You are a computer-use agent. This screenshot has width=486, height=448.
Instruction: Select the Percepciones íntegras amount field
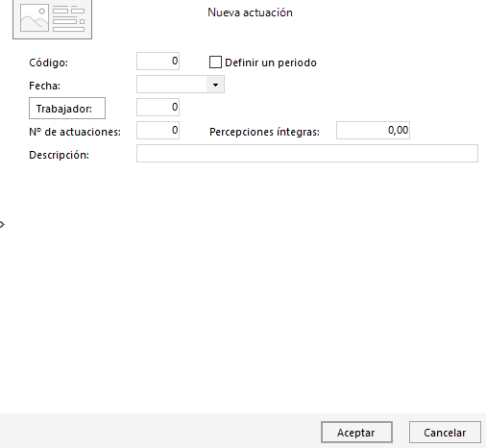pos(373,131)
